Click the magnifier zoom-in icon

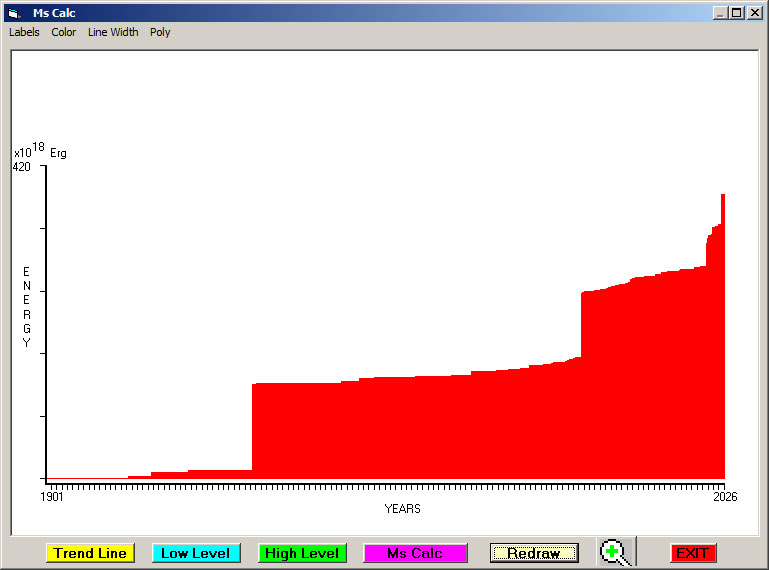coord(616,552)
